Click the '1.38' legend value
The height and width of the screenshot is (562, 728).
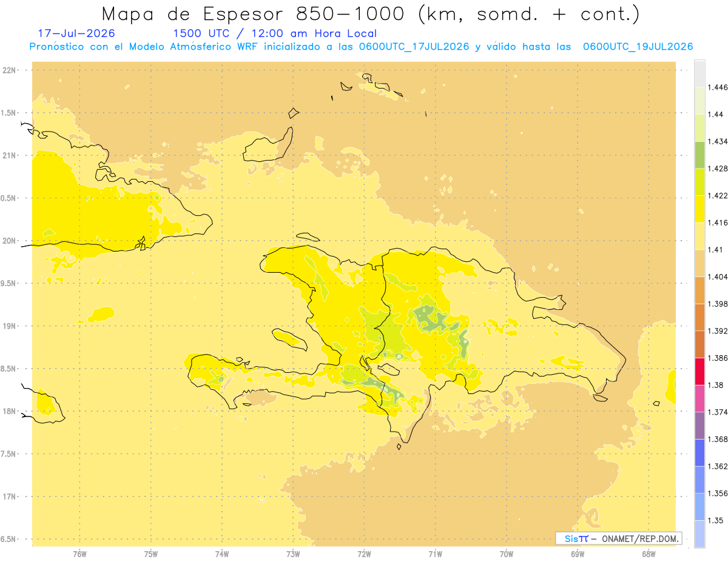pos(716,385)
